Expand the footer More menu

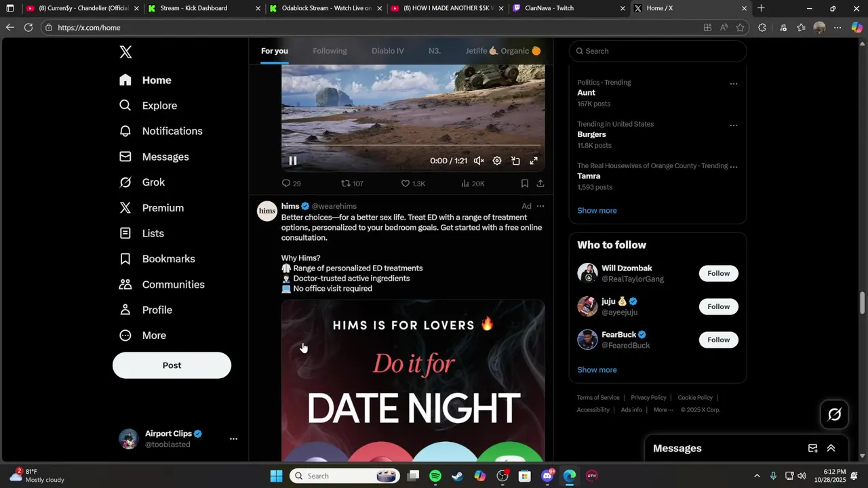point(663,410)
